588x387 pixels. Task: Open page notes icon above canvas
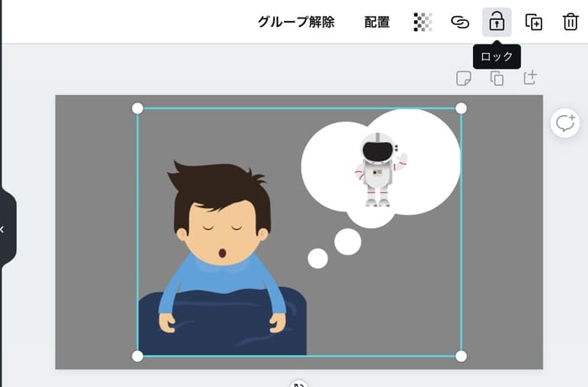click(x=464, y=78)
